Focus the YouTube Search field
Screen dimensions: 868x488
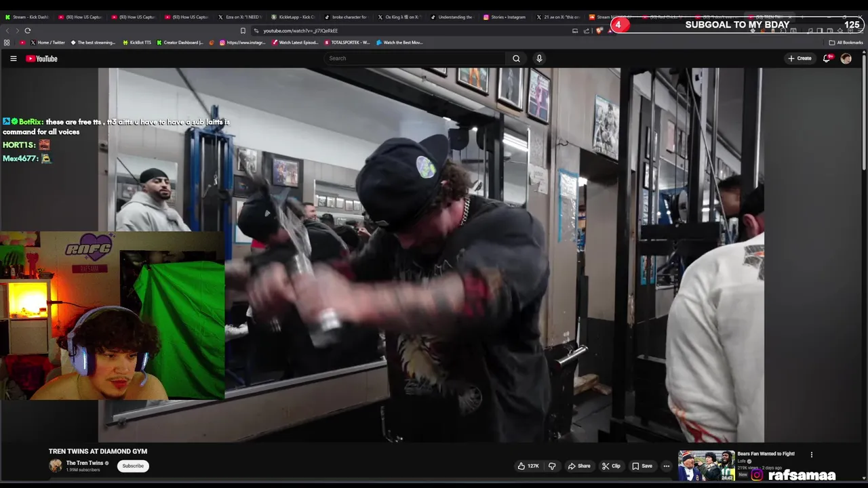(415, 58)
